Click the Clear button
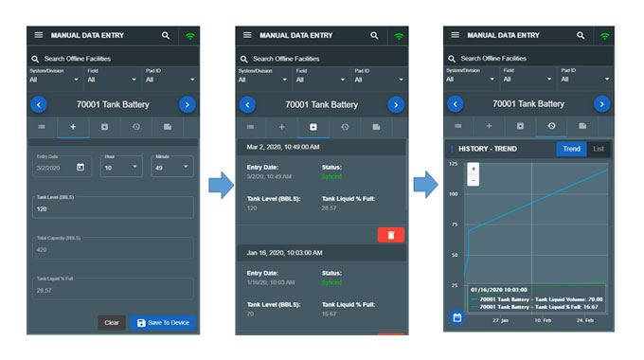Screen dimensions: 644x360 (x=112, y=323)
